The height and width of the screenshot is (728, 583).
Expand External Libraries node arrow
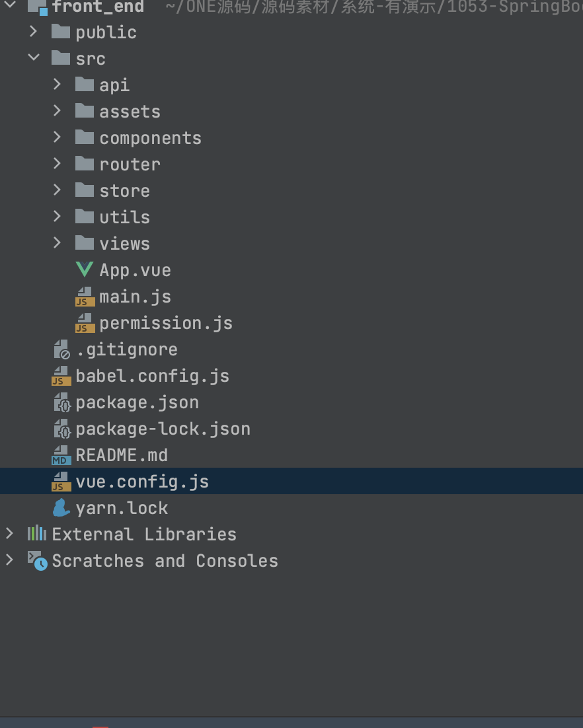(10, 534)
